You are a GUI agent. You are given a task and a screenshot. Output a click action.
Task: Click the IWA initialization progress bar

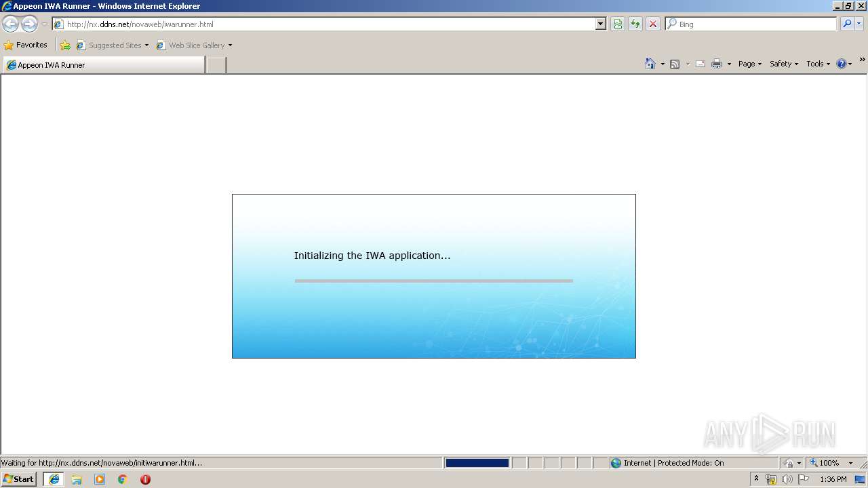coord(434,281)
